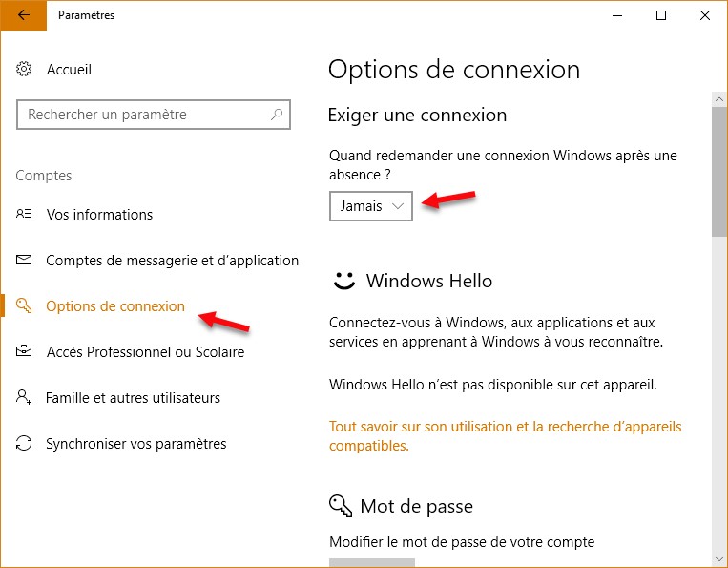Go to Accès Professionnel ou Scolaire

tap(145, 352)
